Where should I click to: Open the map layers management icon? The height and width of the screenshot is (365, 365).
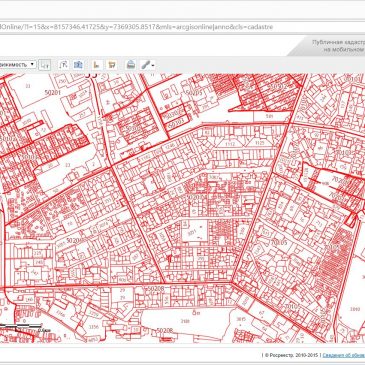pyautogui.click(x=79, y=65)
